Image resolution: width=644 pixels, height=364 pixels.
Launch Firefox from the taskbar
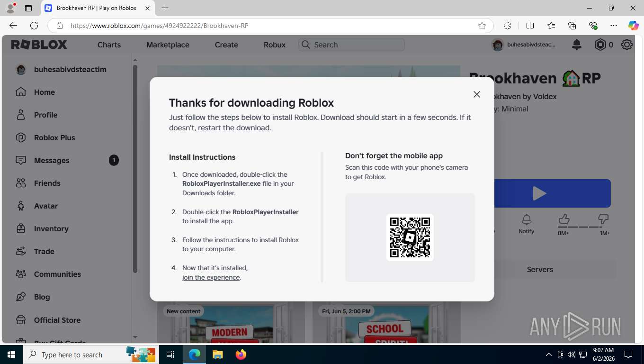click(x=241, y=355)
